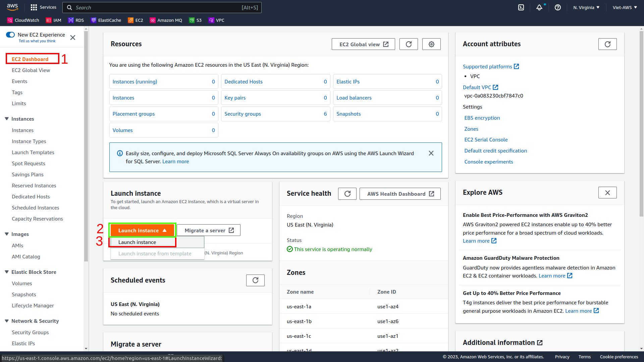Collapse the Elastic Block Store section

pos(7,272)
